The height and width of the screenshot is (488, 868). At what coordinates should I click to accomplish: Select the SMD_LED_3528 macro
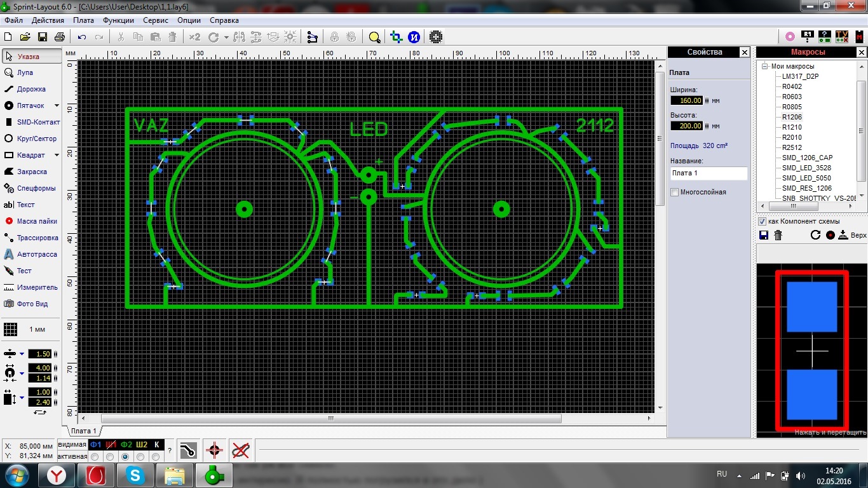(806, 168)
